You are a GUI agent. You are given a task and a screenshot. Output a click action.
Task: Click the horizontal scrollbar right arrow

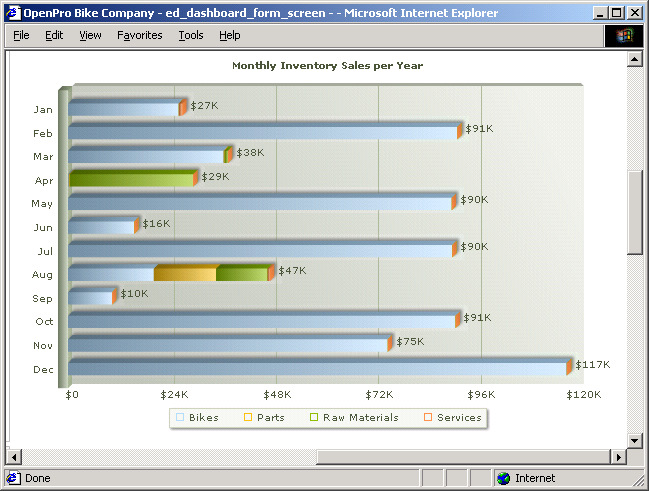coord(618,457)
